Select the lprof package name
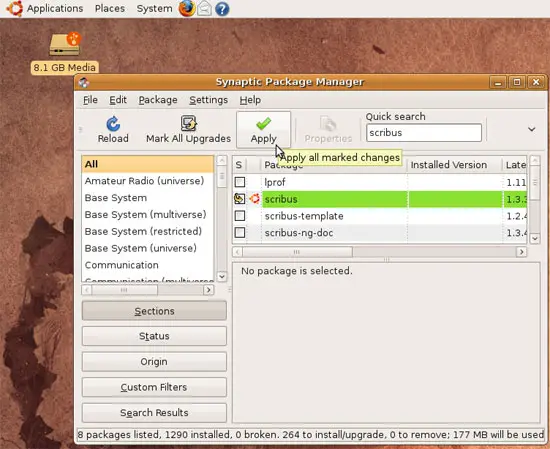 [x=275, y=182]
